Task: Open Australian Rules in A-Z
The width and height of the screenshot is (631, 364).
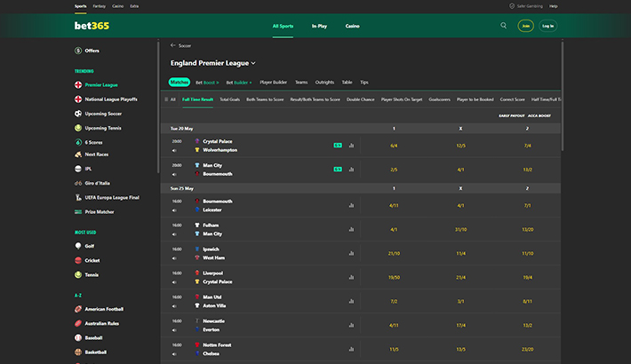Action: 97,324
